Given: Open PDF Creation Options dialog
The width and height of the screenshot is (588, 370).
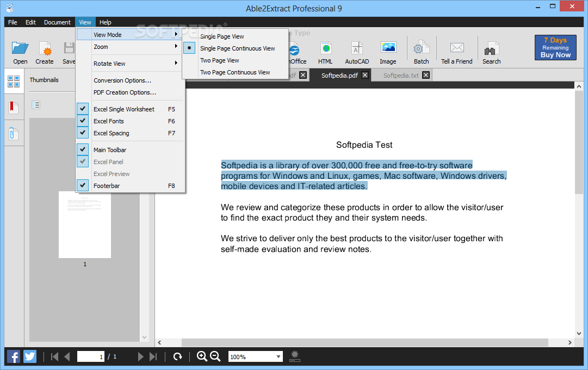Looking at the screenshot, I should tap(131, 92).
